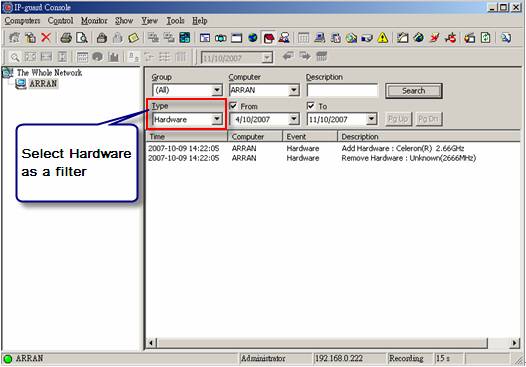The width and height of the screenshot is (526, 367).
Task: Click the cyan screen snapshot icon
Action: (x=220, y=38)
